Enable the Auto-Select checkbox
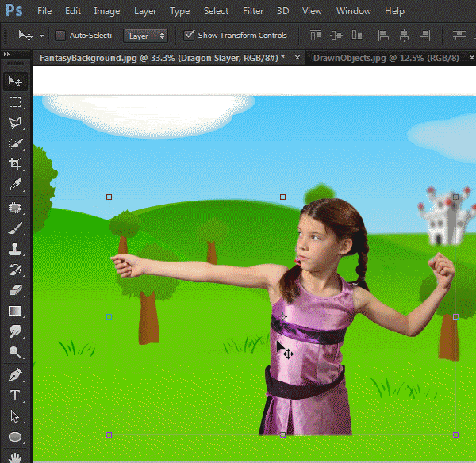 tap(60, 36)
